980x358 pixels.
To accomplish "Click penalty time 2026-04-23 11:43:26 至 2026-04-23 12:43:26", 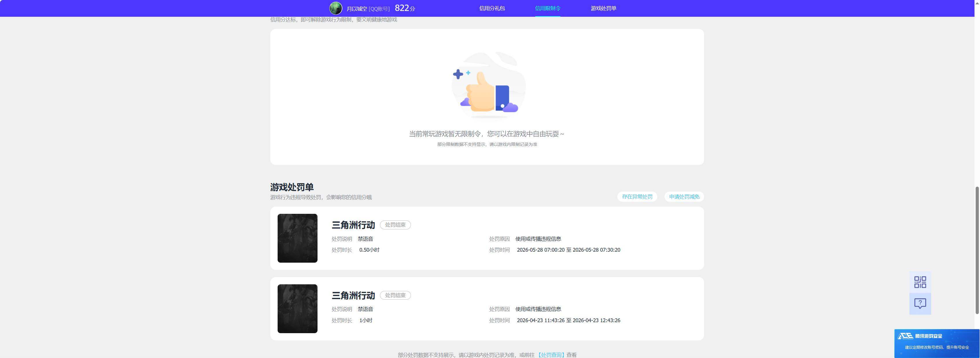I will [x=569, y=320].
